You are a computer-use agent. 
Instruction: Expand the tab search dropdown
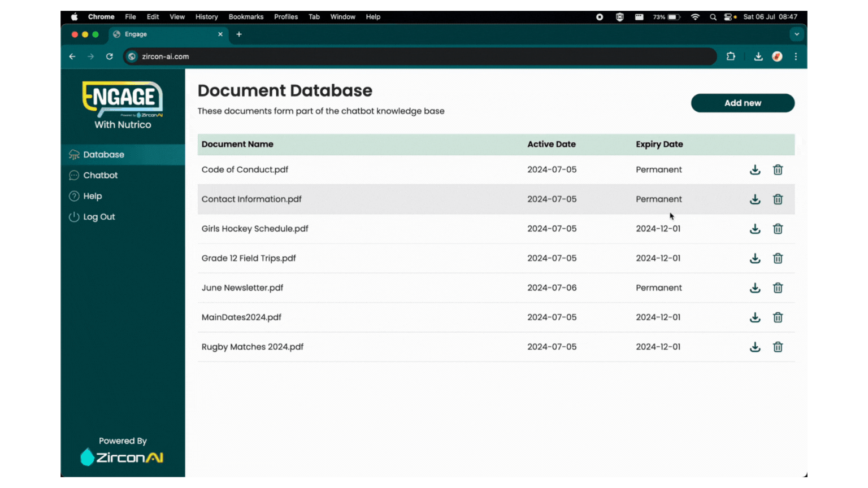coord(797,34)
